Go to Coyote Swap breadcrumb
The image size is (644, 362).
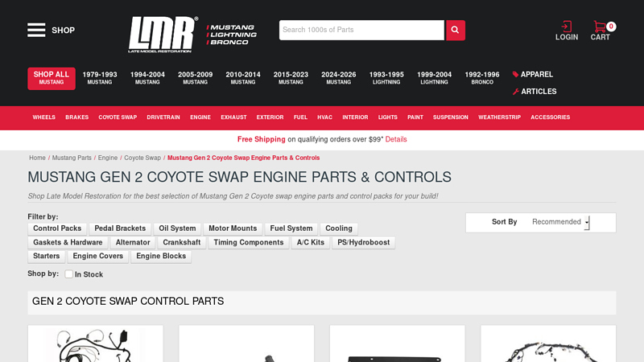point(142,158)
